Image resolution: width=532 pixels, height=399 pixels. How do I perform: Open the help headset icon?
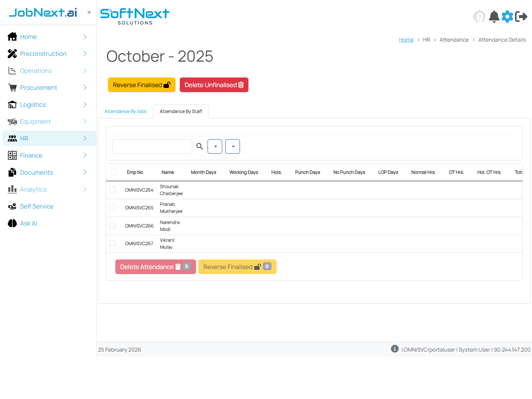coord(479,17)
